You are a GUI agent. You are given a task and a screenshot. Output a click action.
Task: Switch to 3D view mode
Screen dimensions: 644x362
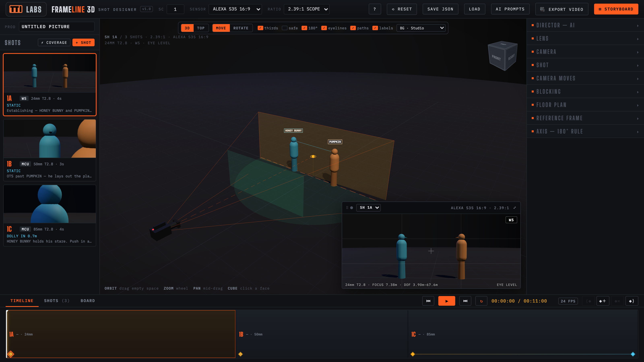pyautogui.click(x=187, y=28)
